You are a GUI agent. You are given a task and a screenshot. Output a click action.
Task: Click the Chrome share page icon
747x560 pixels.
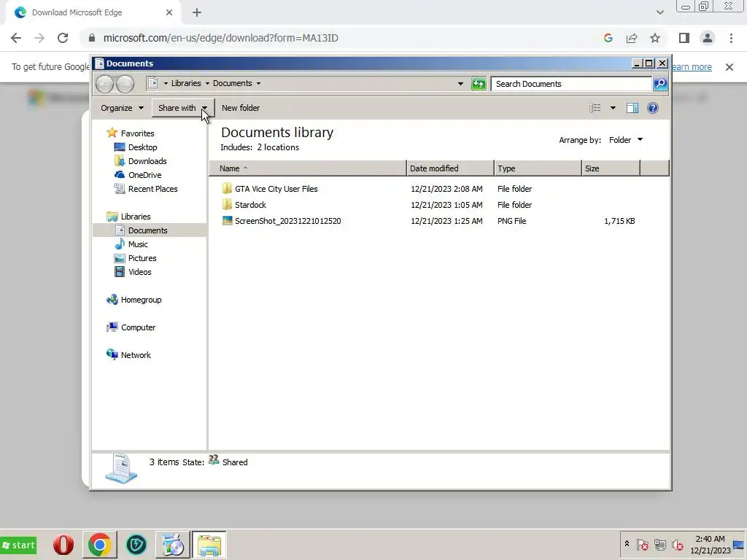632,38
